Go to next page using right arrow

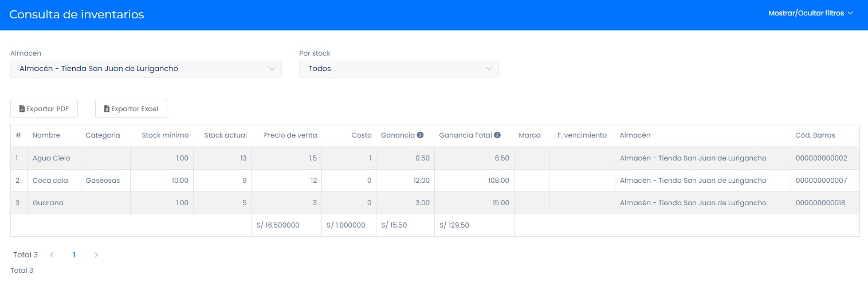pos(96,255)
